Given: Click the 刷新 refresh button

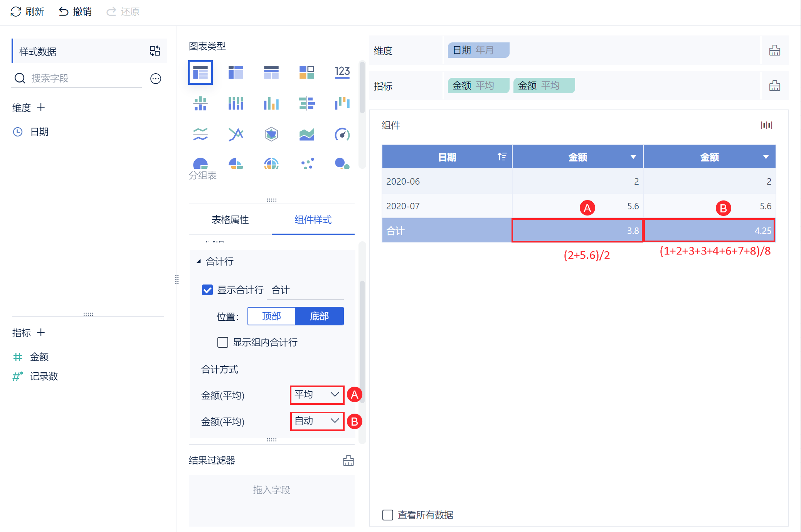Looking at the screenshot, I should pyautogui.click(x=27, y=12).
